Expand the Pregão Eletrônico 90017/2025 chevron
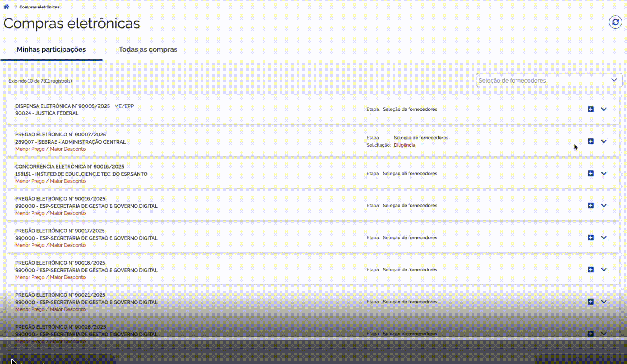This screenshot has width=627, height=364. 604,238
